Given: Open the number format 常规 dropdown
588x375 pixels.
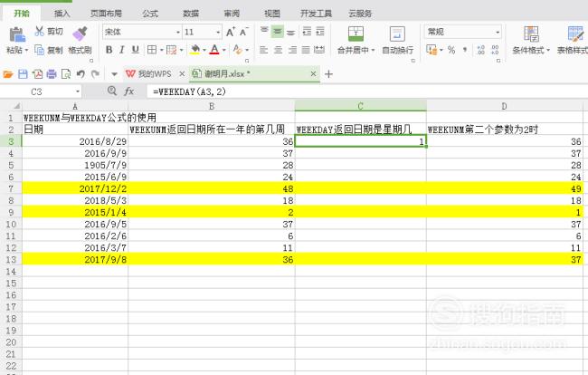Looking at the screenshot, I should click(498, 33).
